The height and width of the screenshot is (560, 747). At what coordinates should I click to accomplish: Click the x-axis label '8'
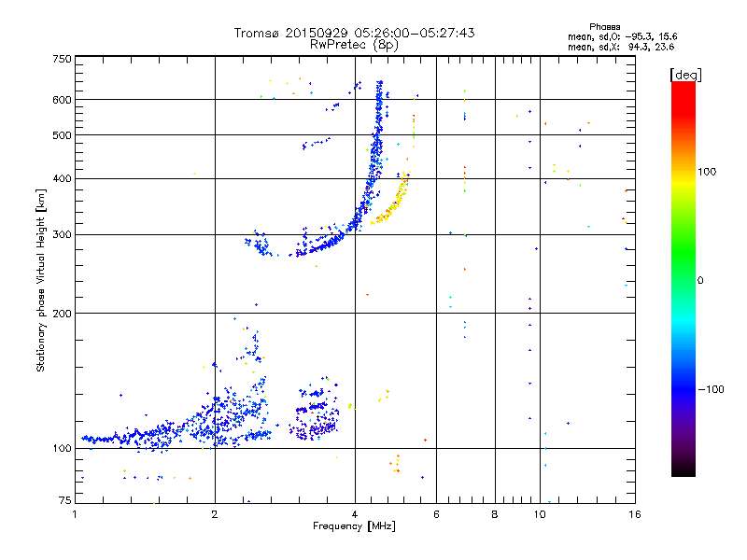495,514
